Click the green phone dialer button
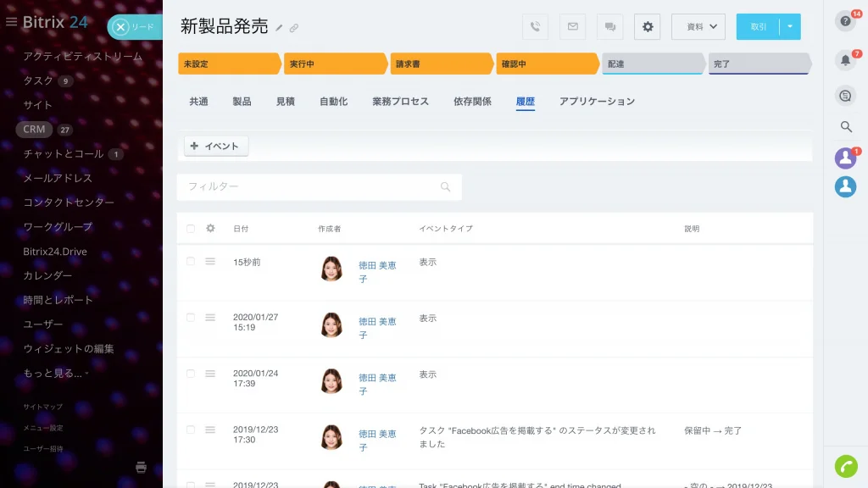This screenshot has height=488, width=868. pos(846,467)
